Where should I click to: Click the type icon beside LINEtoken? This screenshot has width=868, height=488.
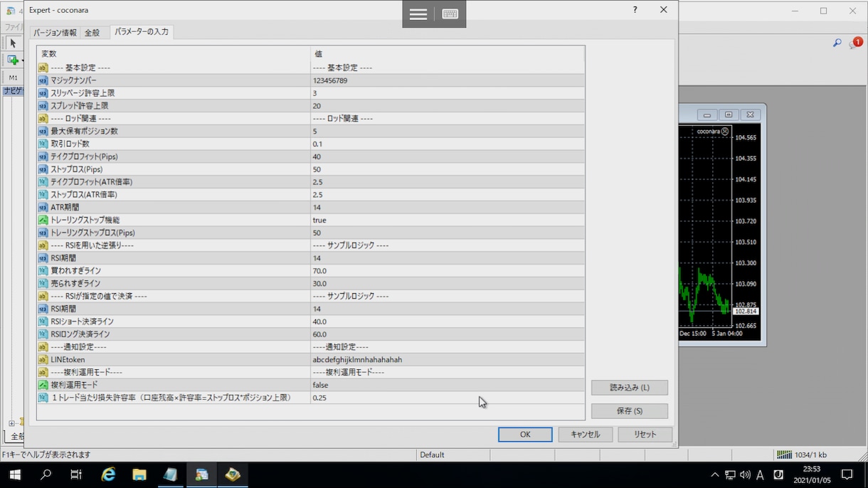(x=43, y=359)
